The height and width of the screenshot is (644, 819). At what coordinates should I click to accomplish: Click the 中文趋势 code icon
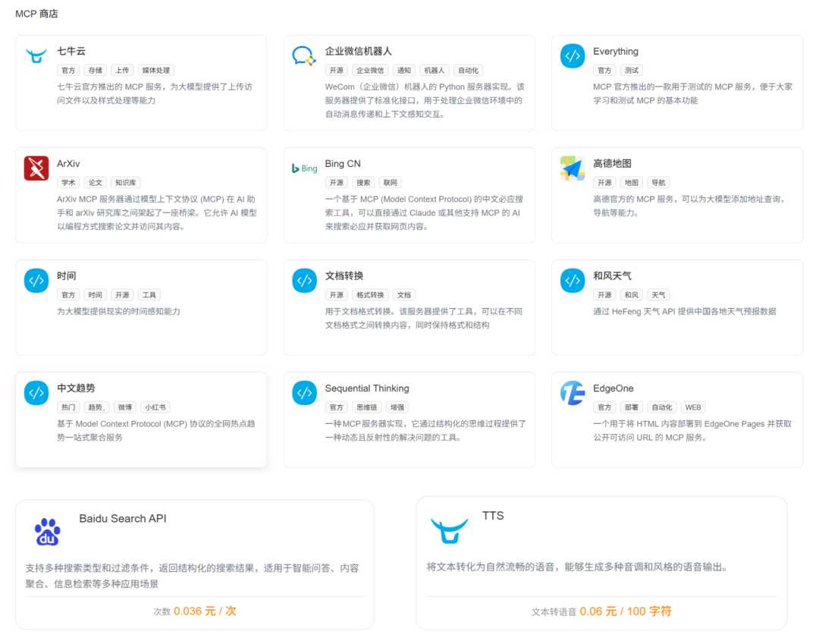(36, 393)
